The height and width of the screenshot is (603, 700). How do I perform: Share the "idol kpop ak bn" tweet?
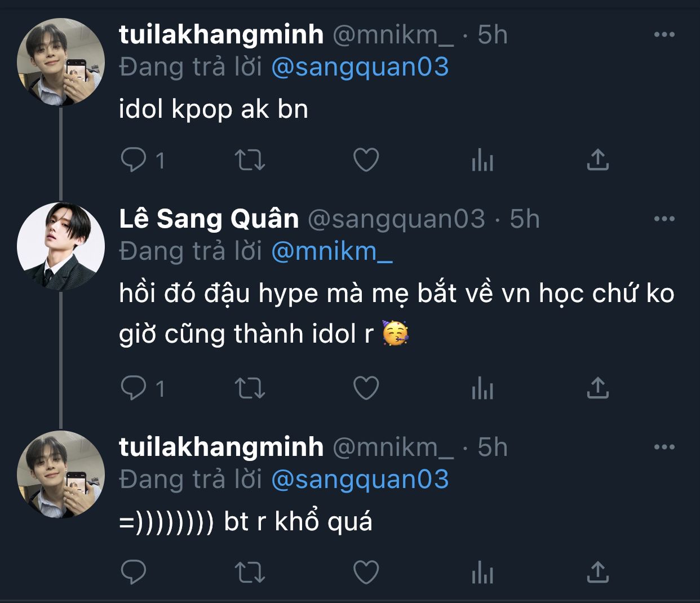click(x=598, y=160)
